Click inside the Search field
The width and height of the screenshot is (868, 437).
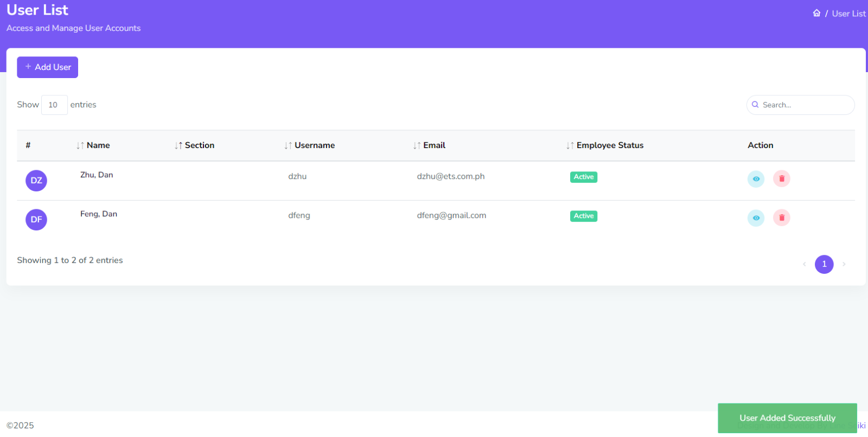point(806,105)
